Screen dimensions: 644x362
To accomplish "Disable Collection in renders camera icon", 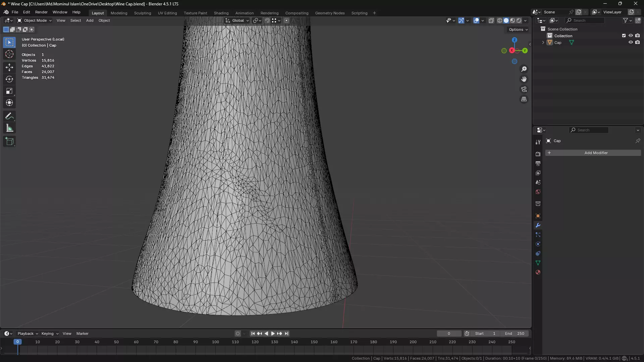I will 637,36.
